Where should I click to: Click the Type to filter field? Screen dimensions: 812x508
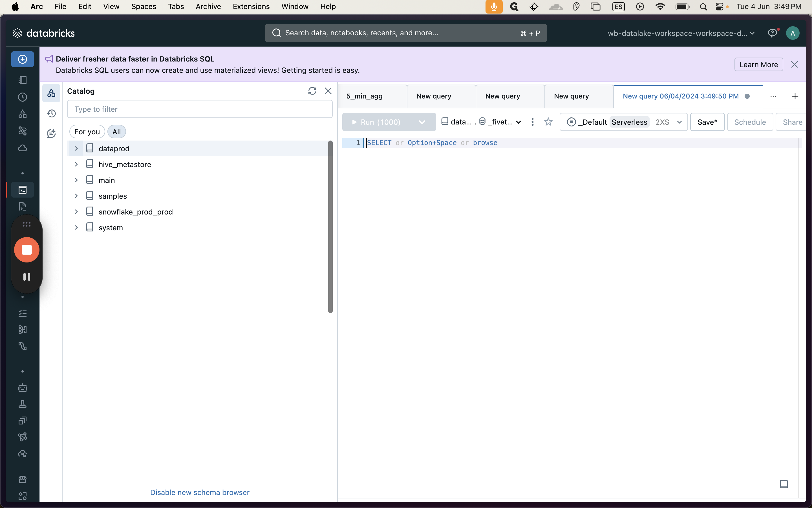[200, 109]
